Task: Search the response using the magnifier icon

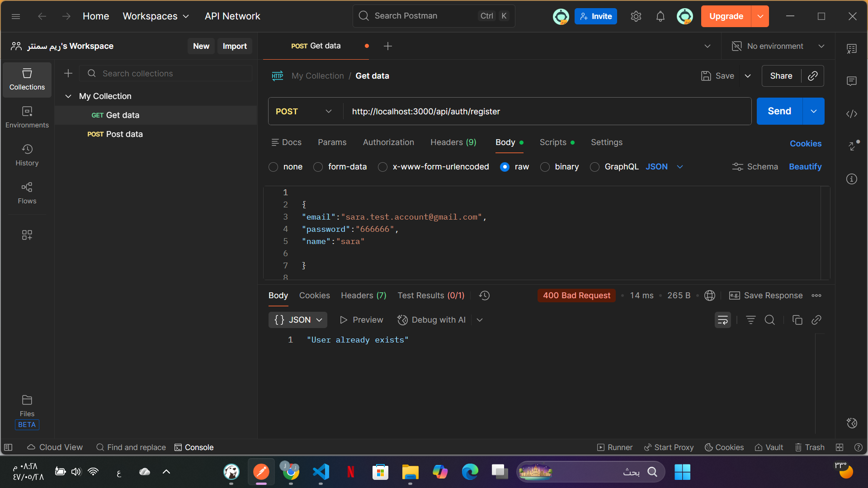Action: click(769, 320)
